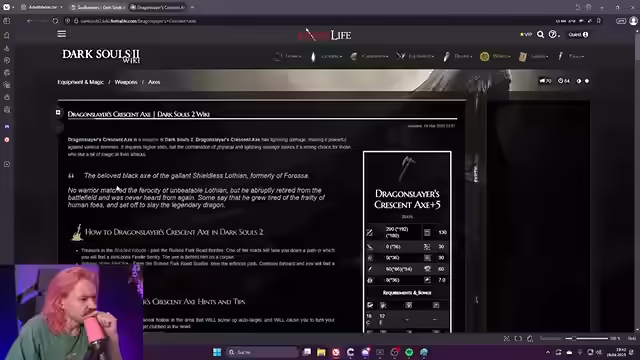
Task: Open the Windows Start menu
Action: click(x=217, y=352)
